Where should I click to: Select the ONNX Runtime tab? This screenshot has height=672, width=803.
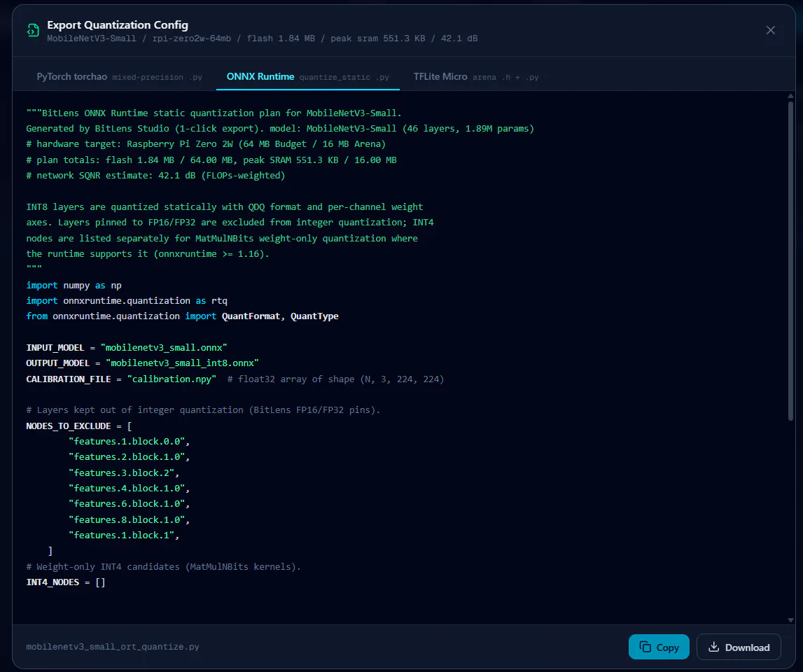(x=308, y=77)
